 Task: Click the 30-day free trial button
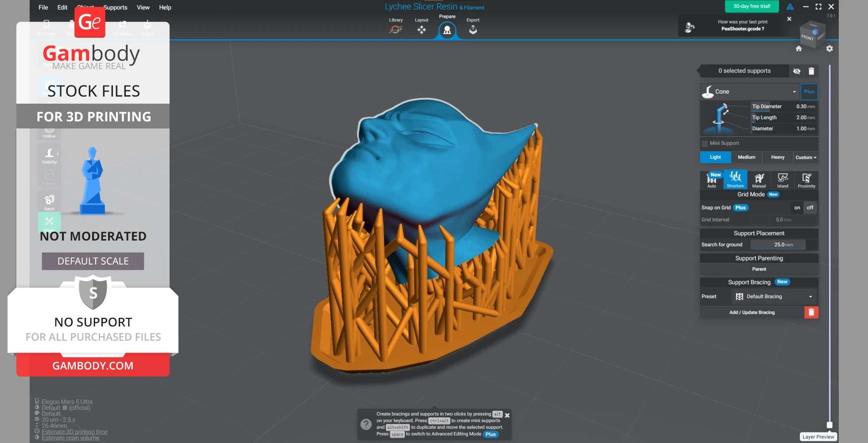[752, 6]
